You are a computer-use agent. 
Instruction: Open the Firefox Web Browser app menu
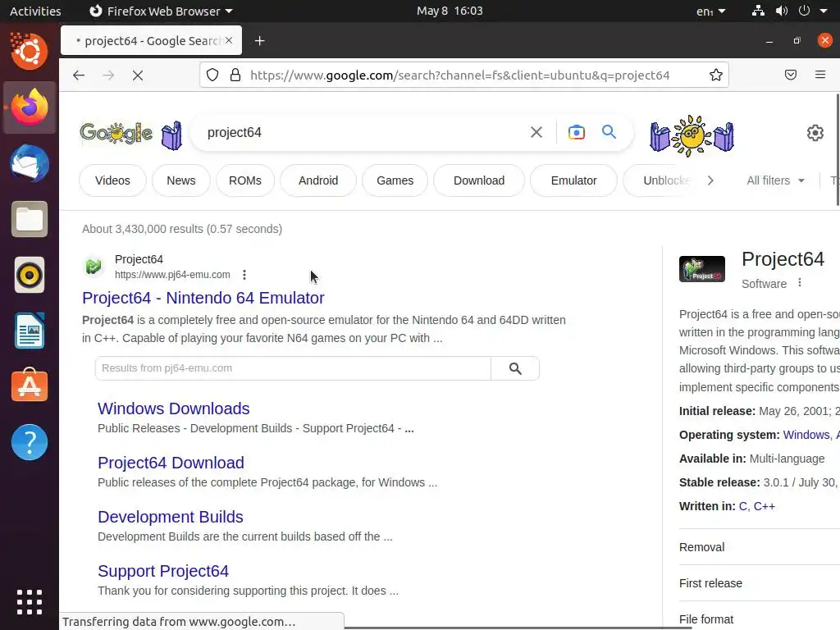(x=161, y=11)
